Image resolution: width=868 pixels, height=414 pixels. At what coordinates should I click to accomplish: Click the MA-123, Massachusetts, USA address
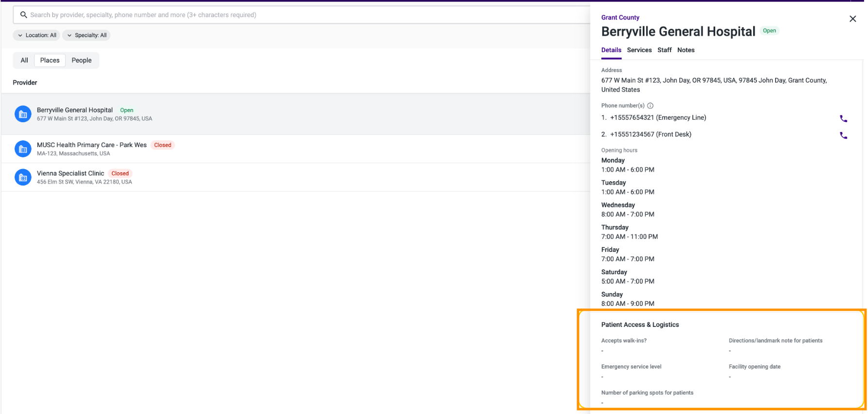(73, 153)
